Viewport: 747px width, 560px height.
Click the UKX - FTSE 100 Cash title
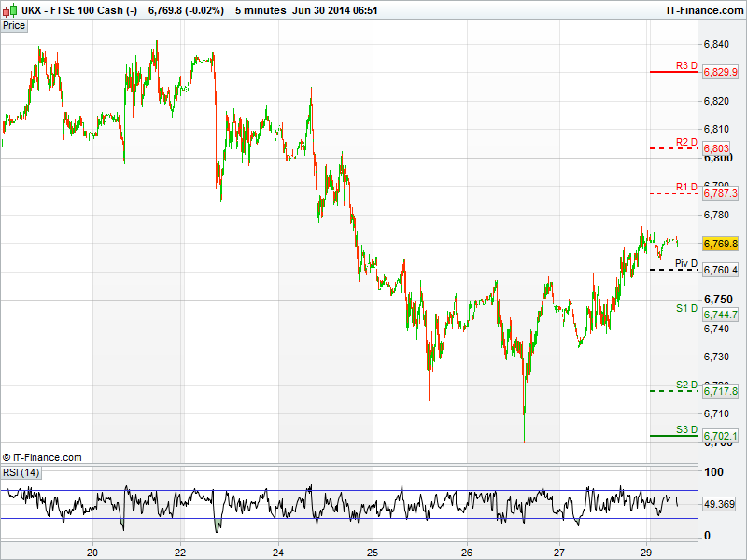tap(79, 10)
